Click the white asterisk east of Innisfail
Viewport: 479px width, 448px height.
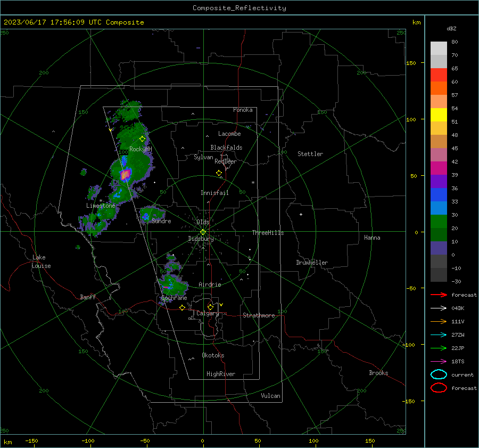[x=253, y=183]
